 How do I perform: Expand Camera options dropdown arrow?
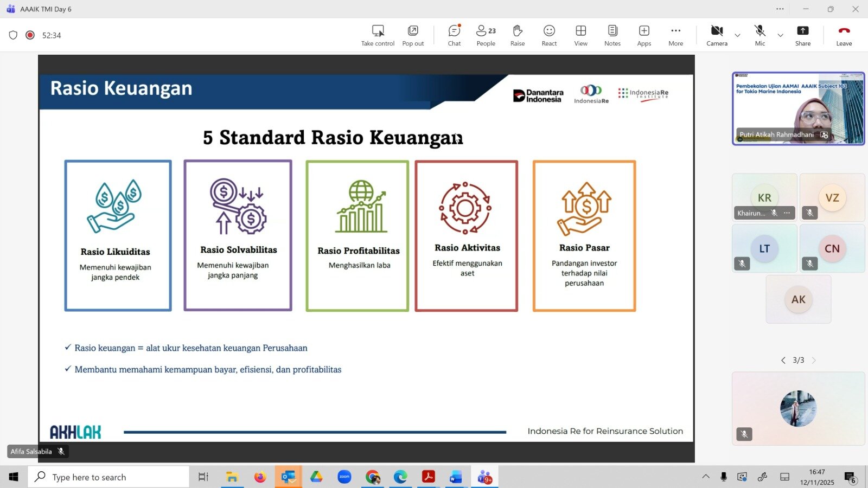737,35
